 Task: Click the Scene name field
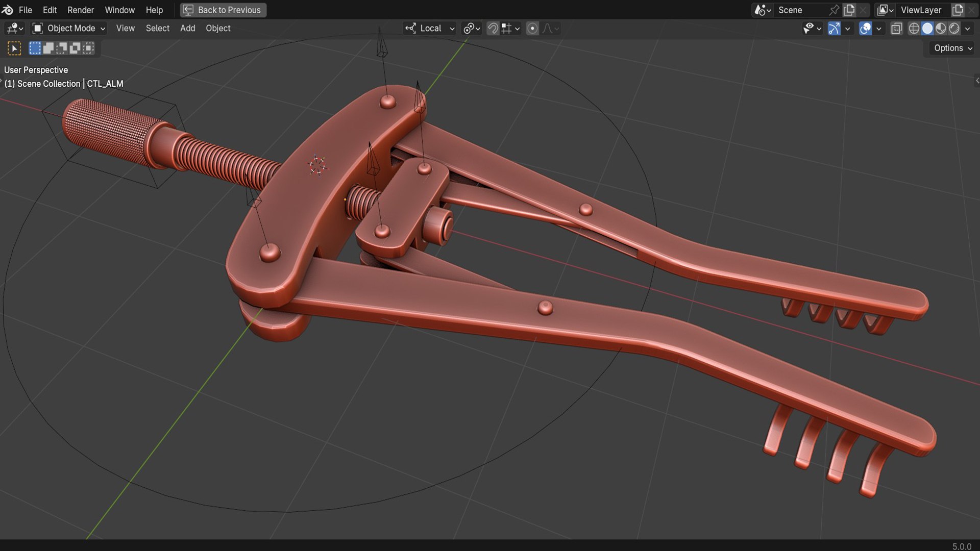(x=801, y=10)
